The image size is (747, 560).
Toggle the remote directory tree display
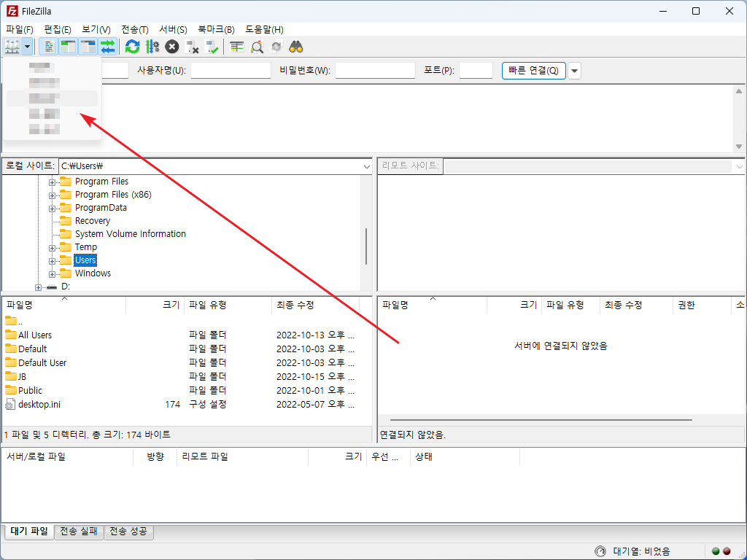coord(88,47)
